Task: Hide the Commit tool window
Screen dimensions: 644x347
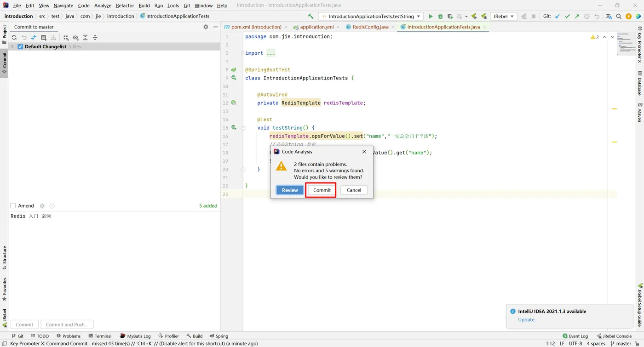Action: [215, 27]
